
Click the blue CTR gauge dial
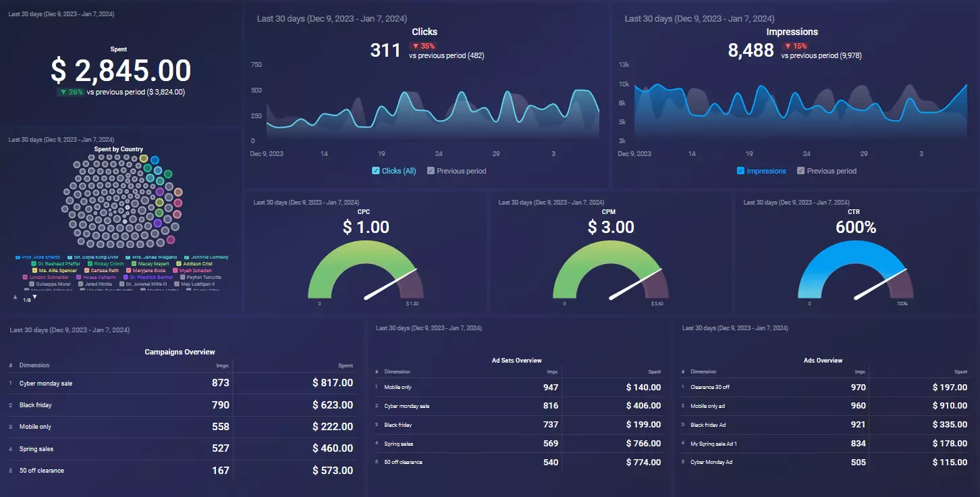(855, 270)
